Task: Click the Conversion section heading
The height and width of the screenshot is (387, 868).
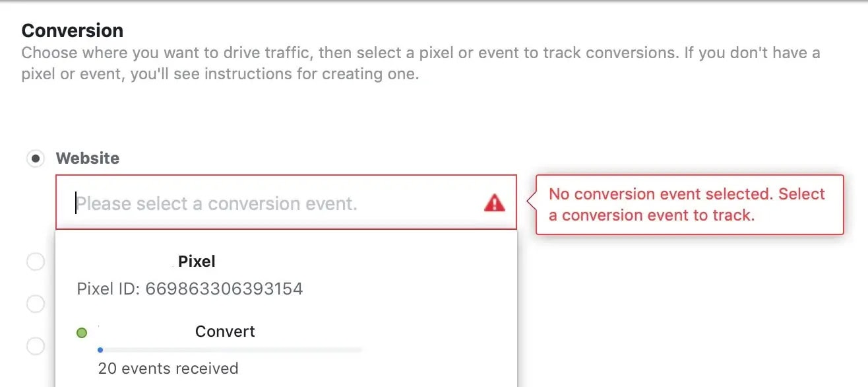Action: click(x=73, y=30)
